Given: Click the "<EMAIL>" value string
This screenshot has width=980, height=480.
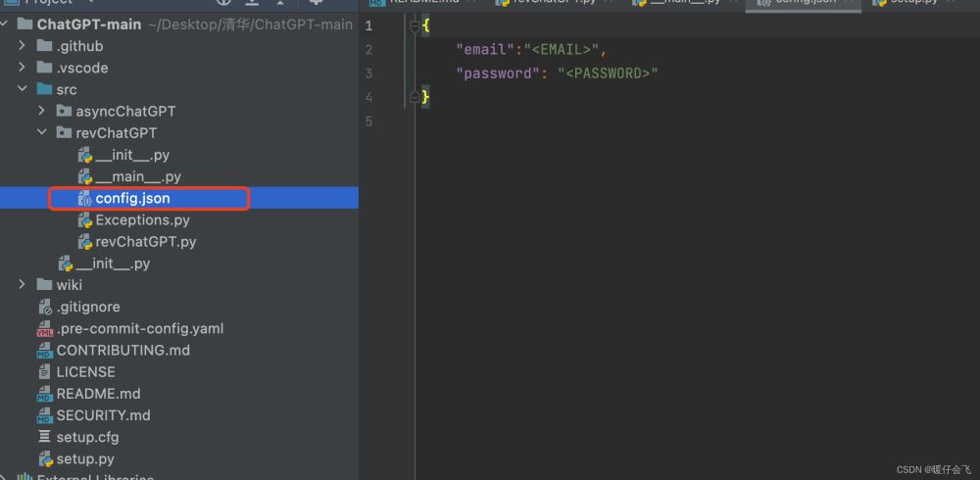Looking at the screenshot, I should 562,49.
